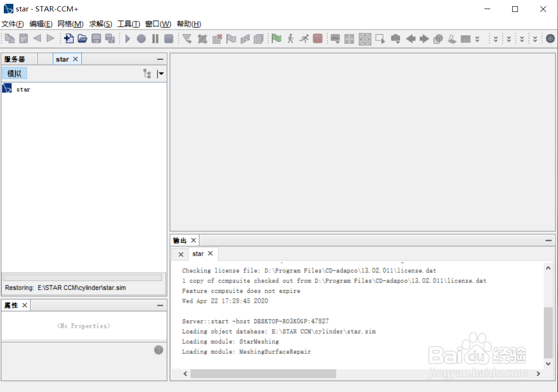
Task: Open a simulation file with the folder icon
Action: click(83, 38)
